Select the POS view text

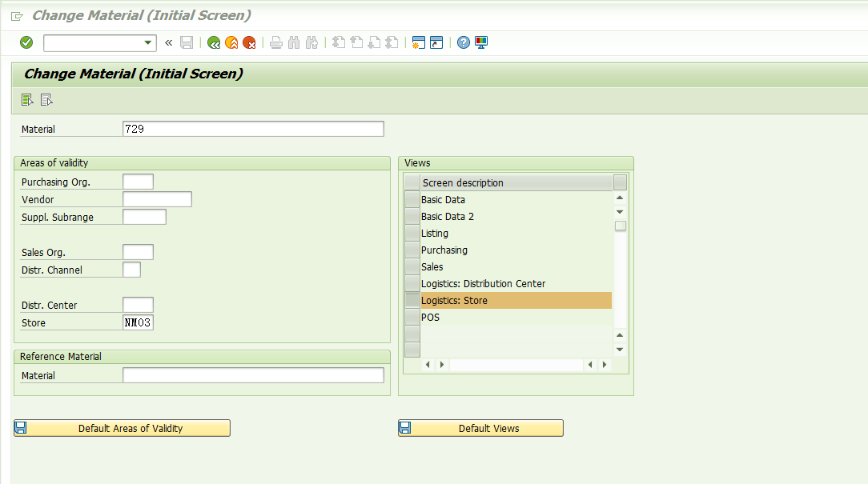coord(430,318)
